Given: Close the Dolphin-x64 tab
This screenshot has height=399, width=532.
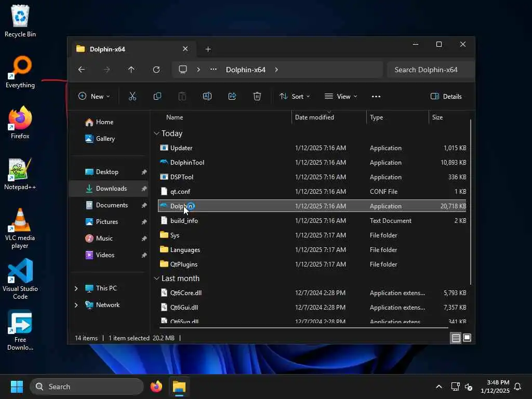Looking at the screenshot, I should (x=185, y=49).
